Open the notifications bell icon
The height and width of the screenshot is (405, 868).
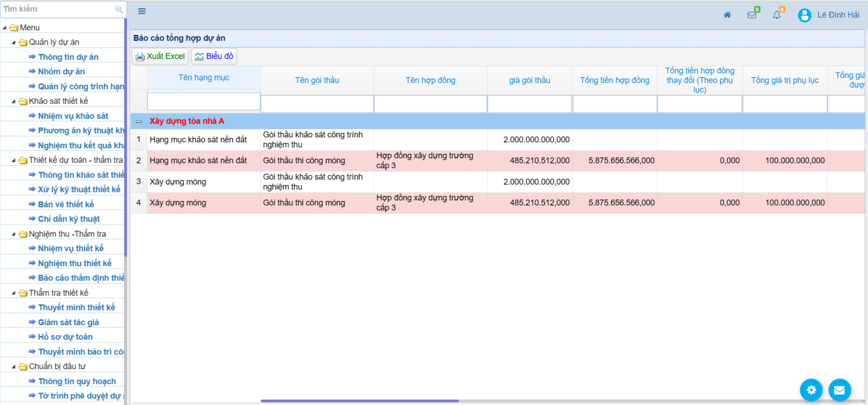coord(777,15)
